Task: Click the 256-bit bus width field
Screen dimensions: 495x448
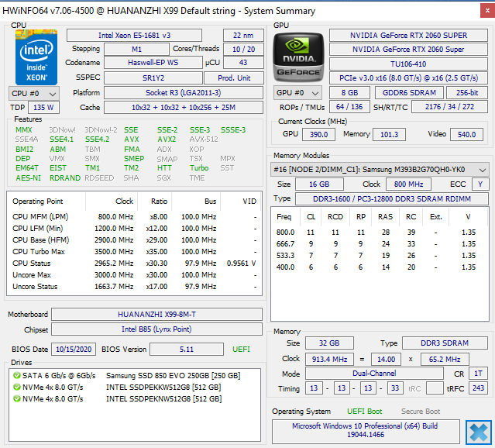Action: (467, 93)
